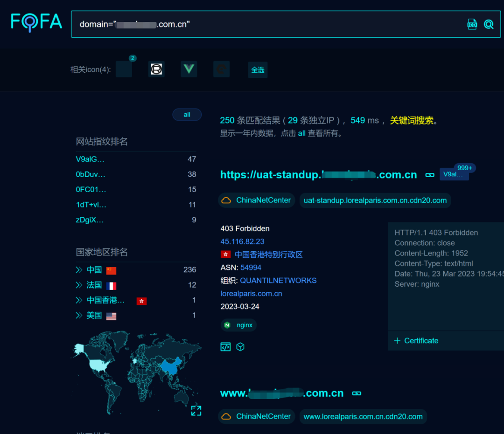Open the https://uat-standup result link
The height and width of the screenshot is (434, 504).
[318, 175]
